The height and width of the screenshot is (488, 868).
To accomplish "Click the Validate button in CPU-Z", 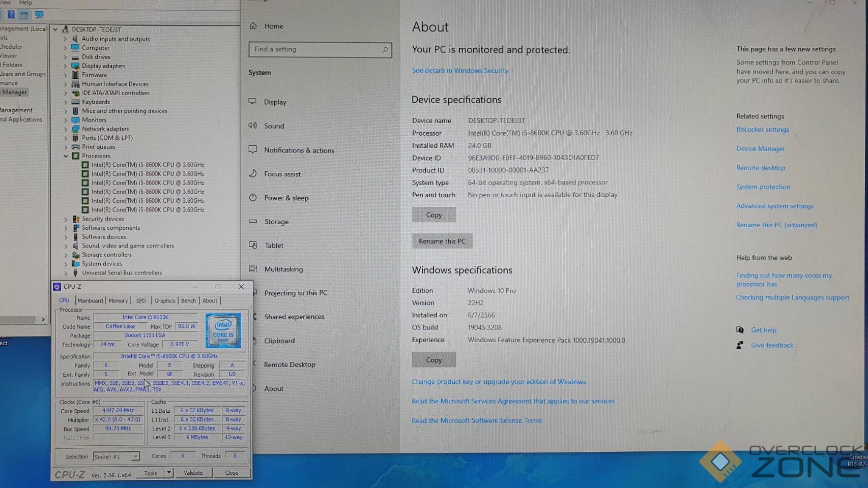I will pos(193,473).
